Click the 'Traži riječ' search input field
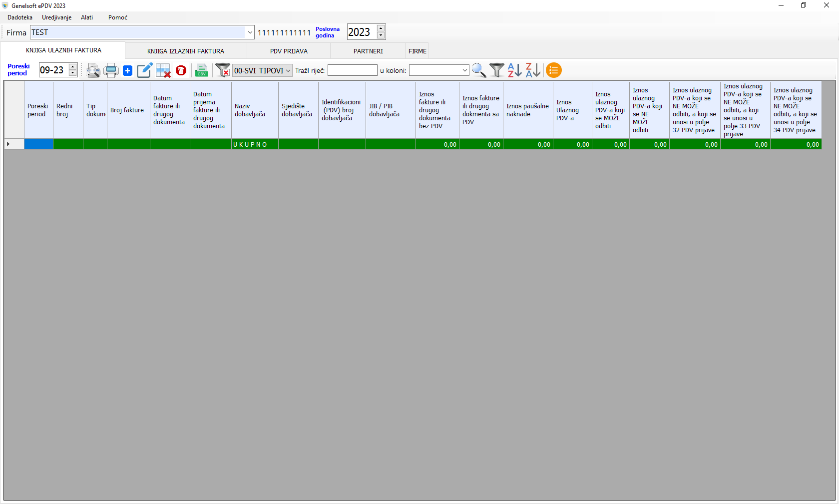 tap(352, 70)
